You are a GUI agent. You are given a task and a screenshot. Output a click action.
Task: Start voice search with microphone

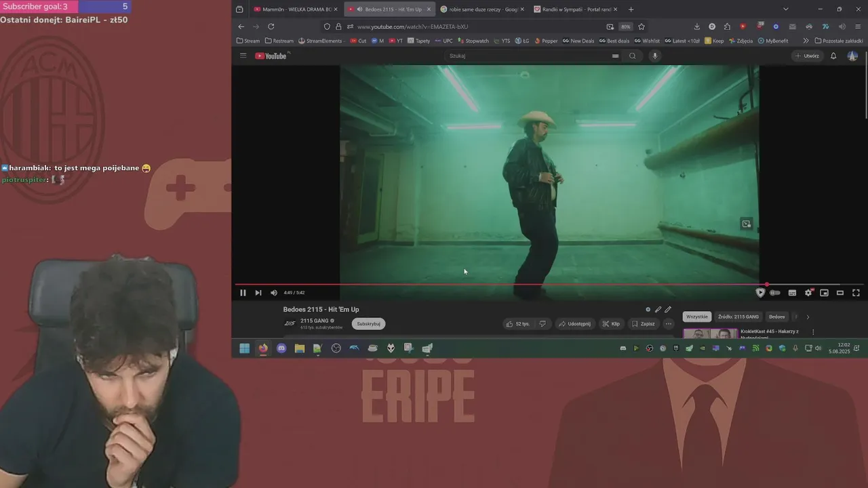coord(654,56)
